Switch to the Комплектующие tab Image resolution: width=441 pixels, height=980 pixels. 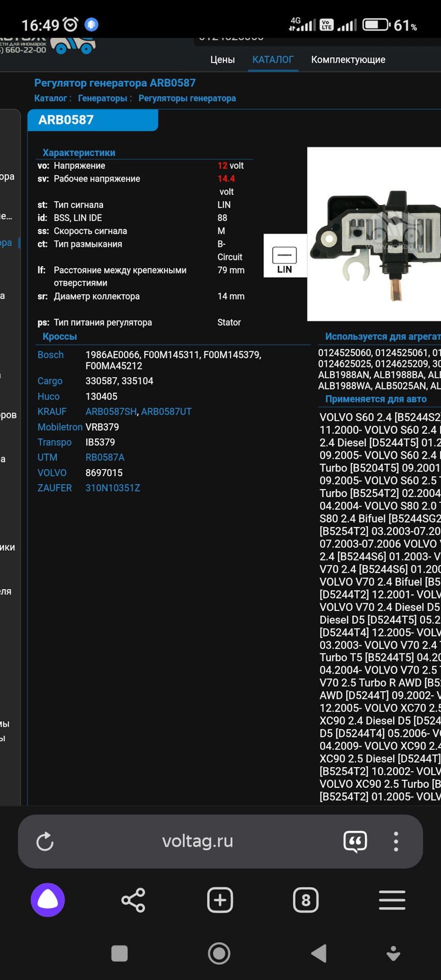[x=348, y=60]
